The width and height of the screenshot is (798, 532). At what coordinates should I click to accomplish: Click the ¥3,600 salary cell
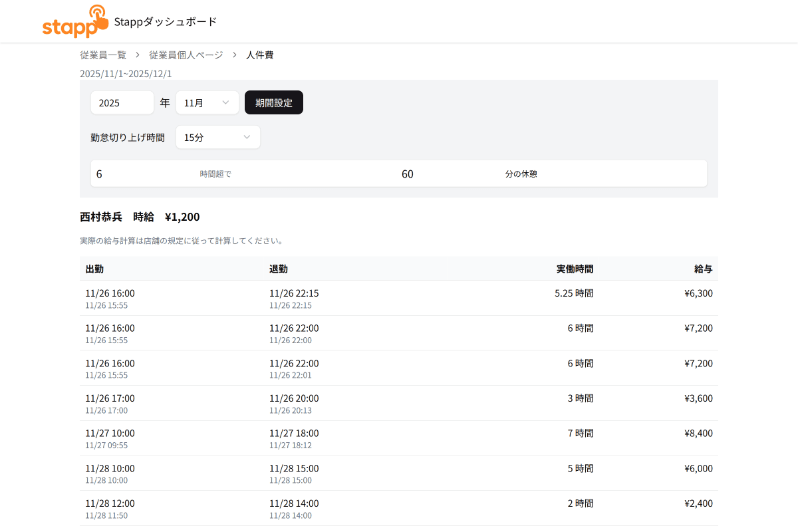[698, 399]
